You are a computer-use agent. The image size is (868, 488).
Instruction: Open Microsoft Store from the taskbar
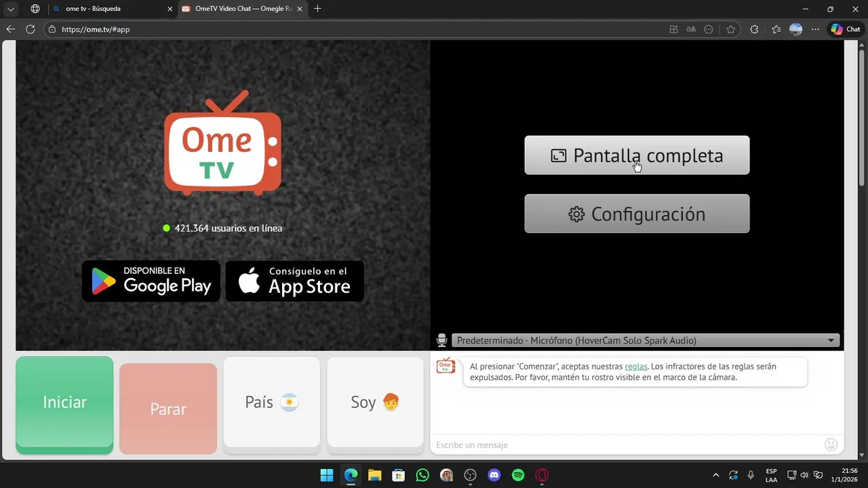(399, 475)
